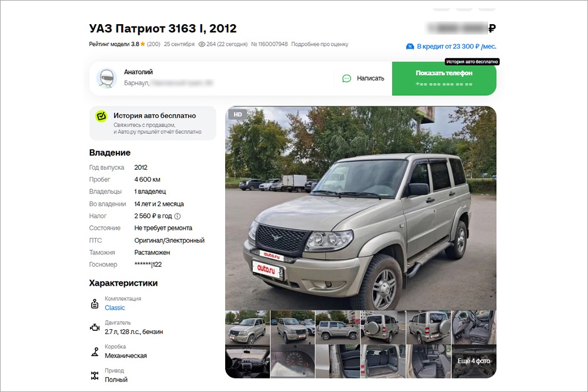Image resolution: width=588 pixels, height=392 pixels.
Task: Click the license plate ******|122 value
Action: click(148, 264)
